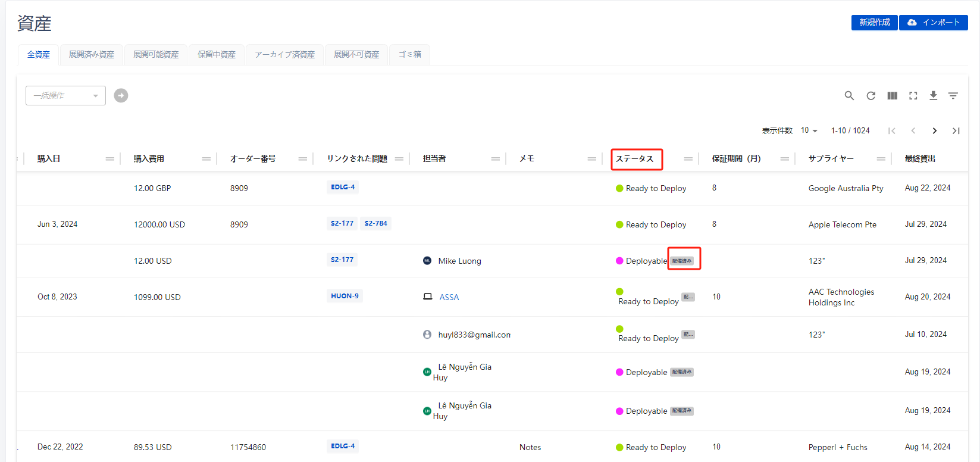Open the ゴミ箱 trash tab
The height and width of the screenshot is (462, 980).
(x=409, y=55)
